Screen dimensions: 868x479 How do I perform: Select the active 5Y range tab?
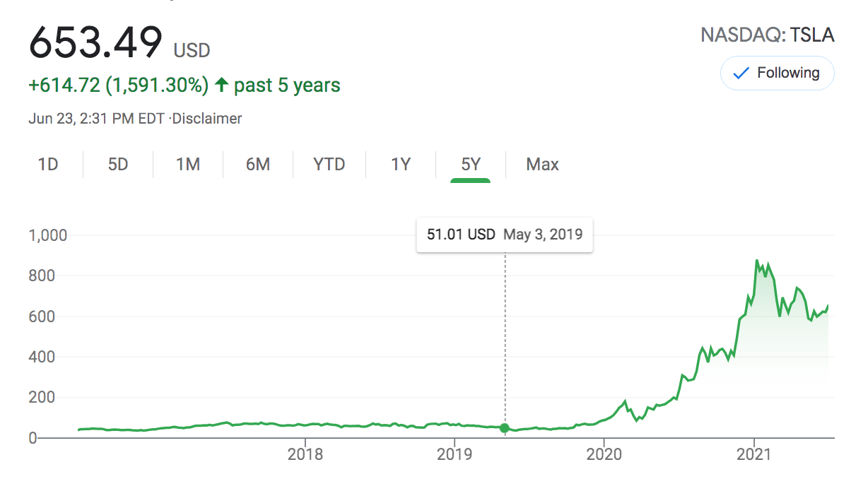pyautogui.click(x=471, y=165)
